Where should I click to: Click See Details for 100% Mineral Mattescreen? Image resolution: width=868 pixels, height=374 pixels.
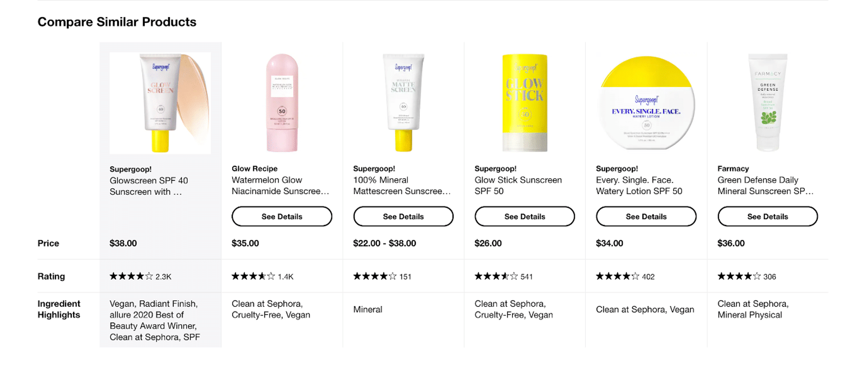click(403, 216)
